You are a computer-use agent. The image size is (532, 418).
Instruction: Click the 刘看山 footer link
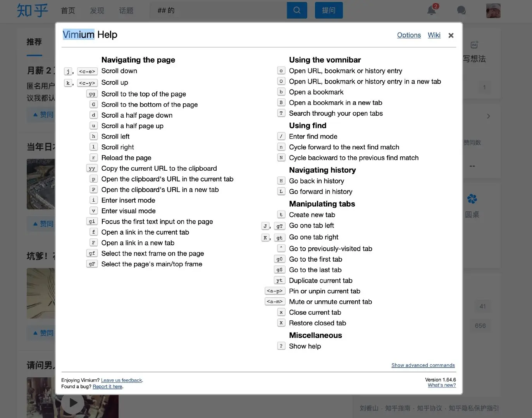369,408
